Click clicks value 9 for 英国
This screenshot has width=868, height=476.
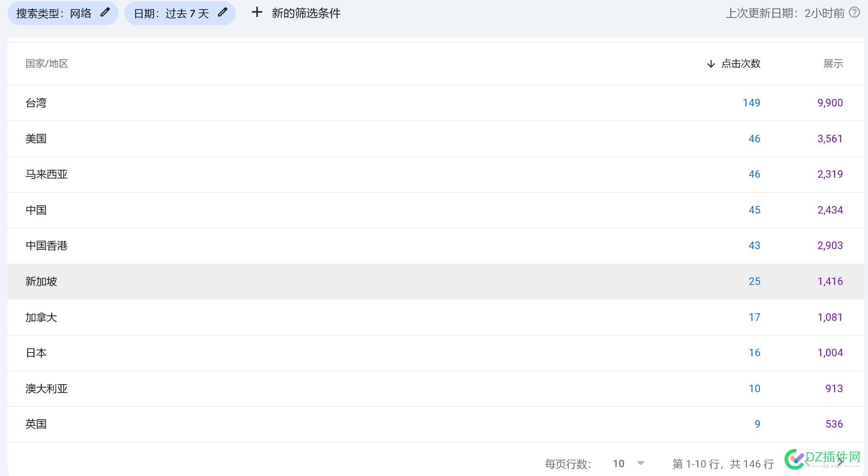757,424
